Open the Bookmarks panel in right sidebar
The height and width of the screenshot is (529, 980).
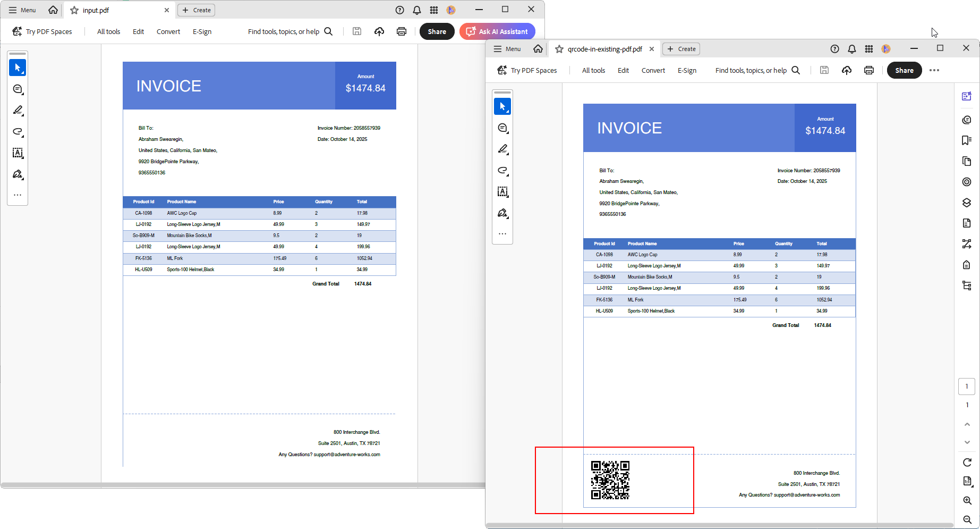[x=967, y=140]
